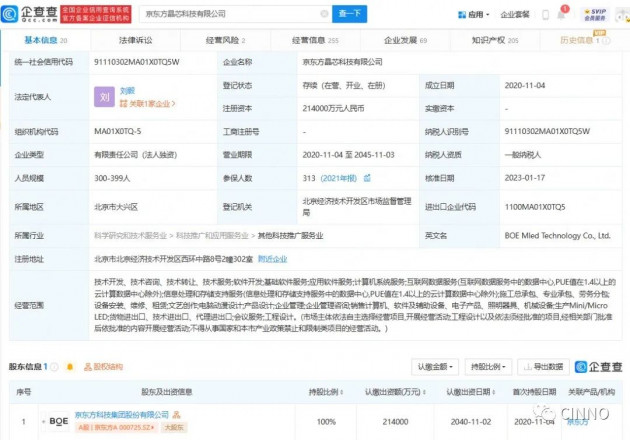
Task: Open the legal representative name link
Action: click(127, 91)
